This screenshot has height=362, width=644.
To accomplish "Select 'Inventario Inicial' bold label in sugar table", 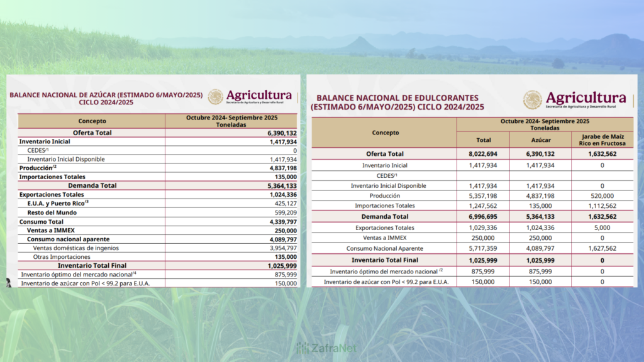I will pyautogui.click(x=45, y=141).
